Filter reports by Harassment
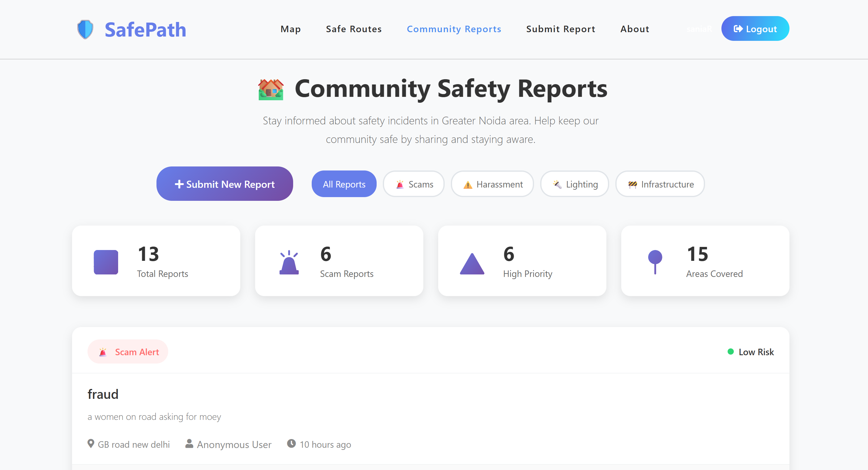This screenshot has height=470, width=868. (492, 184)
